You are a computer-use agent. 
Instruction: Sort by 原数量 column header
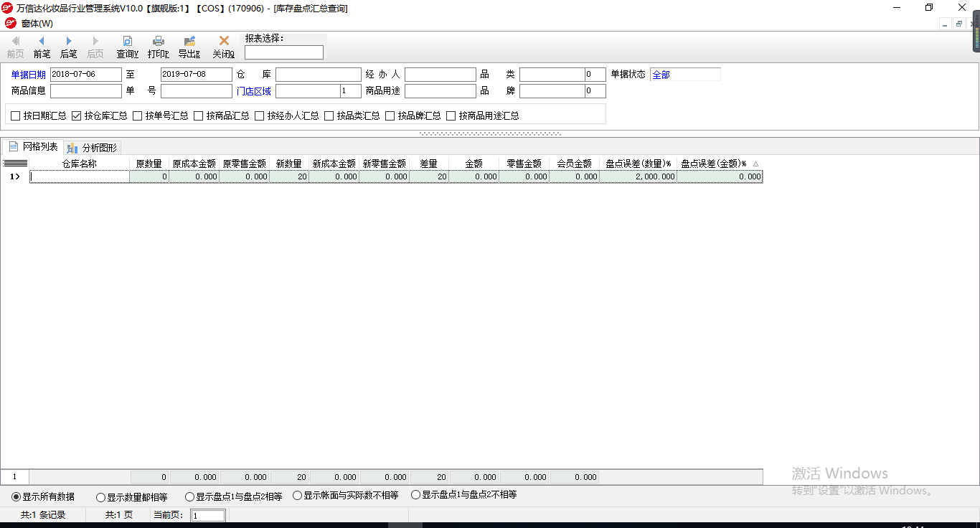coord(149,164)
